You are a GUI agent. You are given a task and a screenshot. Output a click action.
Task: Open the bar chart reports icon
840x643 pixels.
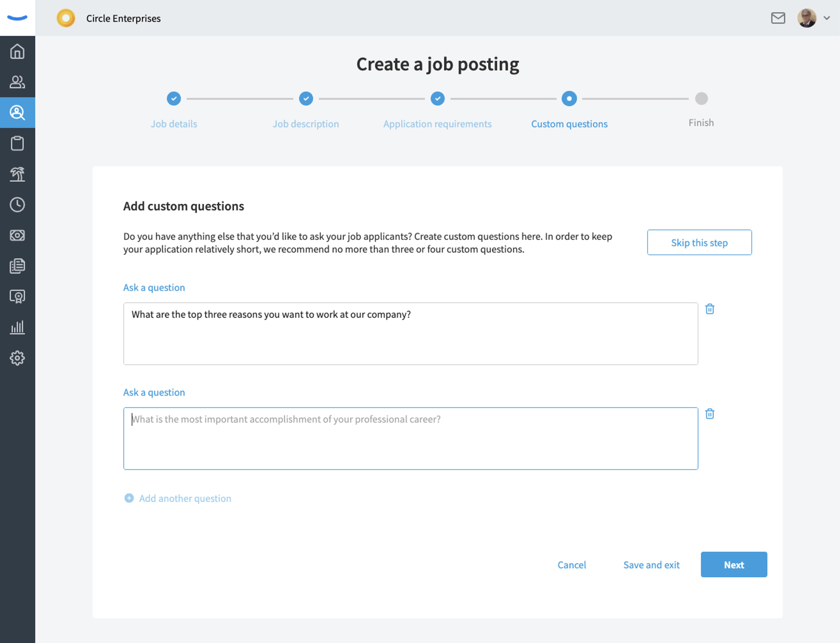[x=17, y=327]
